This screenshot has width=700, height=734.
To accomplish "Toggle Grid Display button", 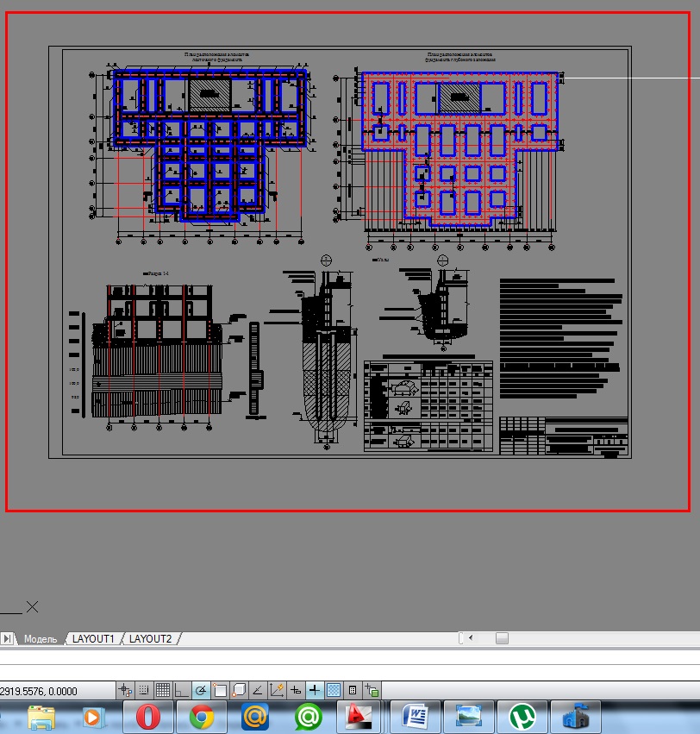I will pos(163,690).
